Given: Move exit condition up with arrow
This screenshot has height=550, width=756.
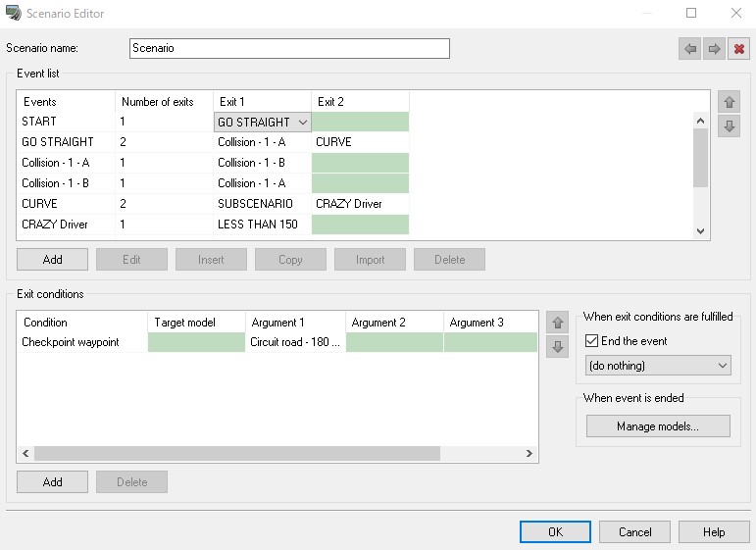Looking at the screenshot, I should click(x=557, y=323).
